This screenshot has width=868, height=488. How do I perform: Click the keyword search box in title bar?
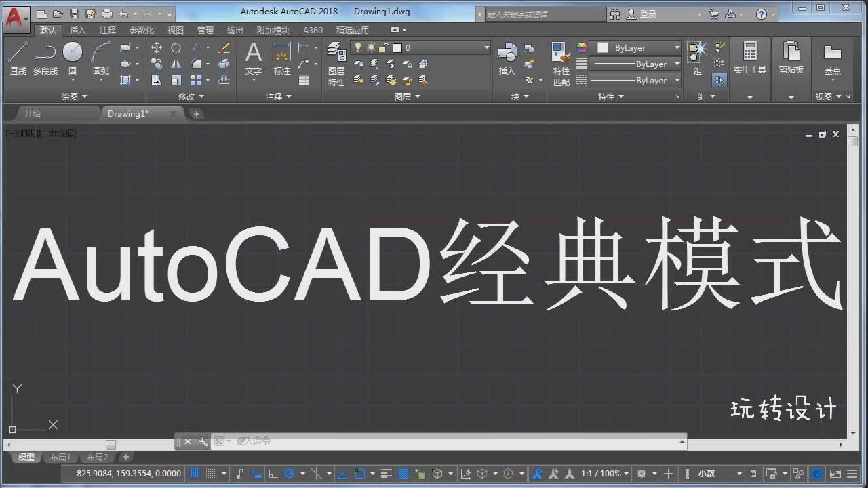pos(546,14)
